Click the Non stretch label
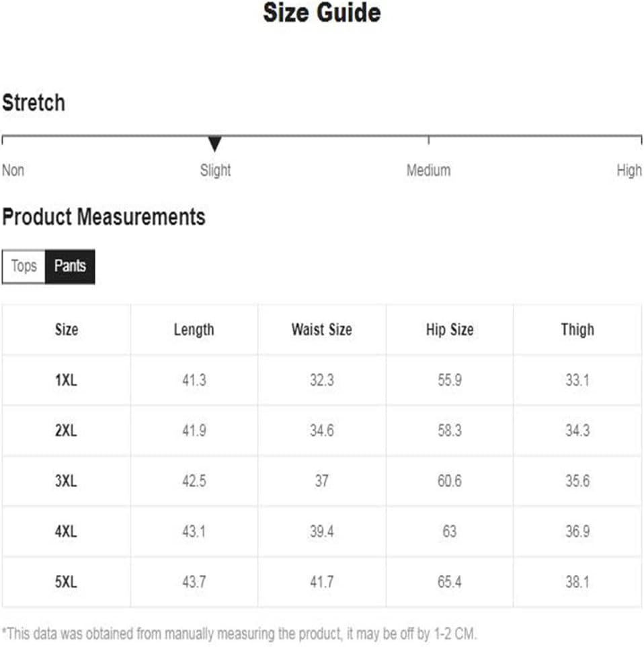This screenshot has width=644, height=647. pos(13,170)
